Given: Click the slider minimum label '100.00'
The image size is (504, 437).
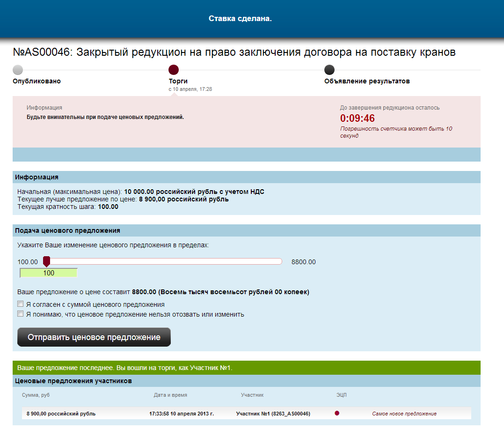Looking at the screenshot, I should pos(28,262).
